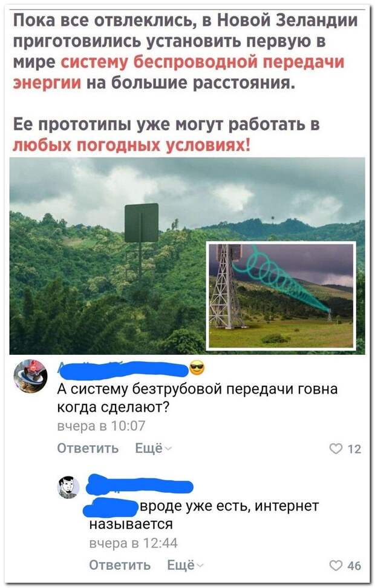The image size is (375, 588).
Task: Click the sunglasses emoji beside the first username
Action: 197,368
